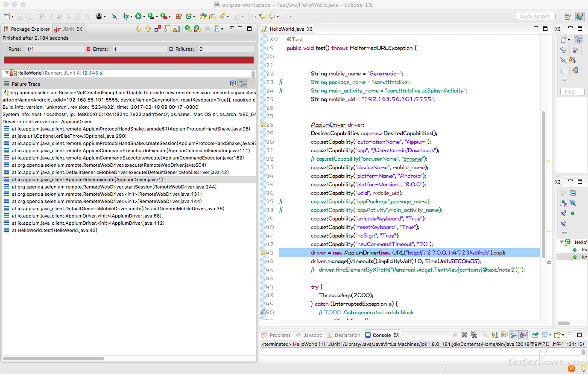Switch to the Javadoc tab
Image resolution: width=588 pixels, height=374 pixels.
[309, 335]
